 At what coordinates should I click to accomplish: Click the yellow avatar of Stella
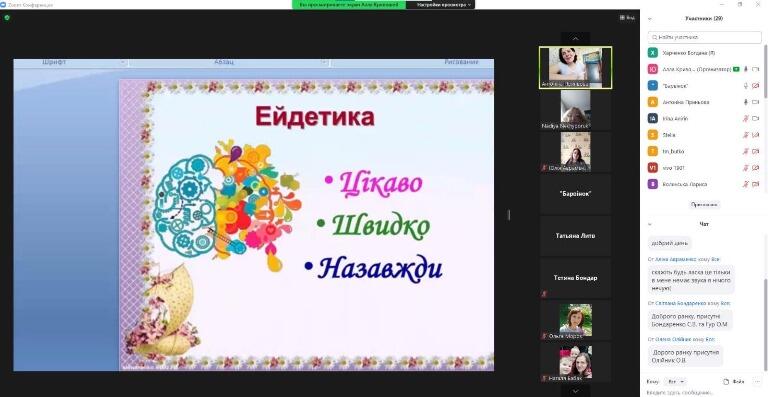click(652, 135)
